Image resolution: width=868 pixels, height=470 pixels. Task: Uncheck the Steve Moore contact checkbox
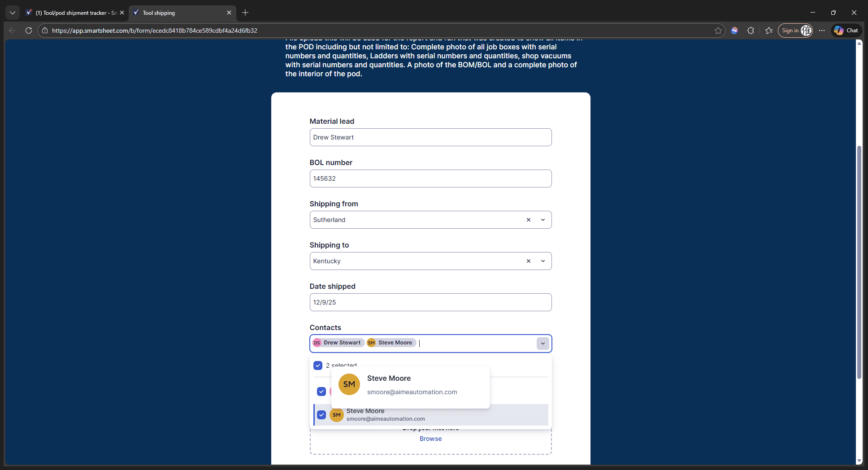[321, 415]
